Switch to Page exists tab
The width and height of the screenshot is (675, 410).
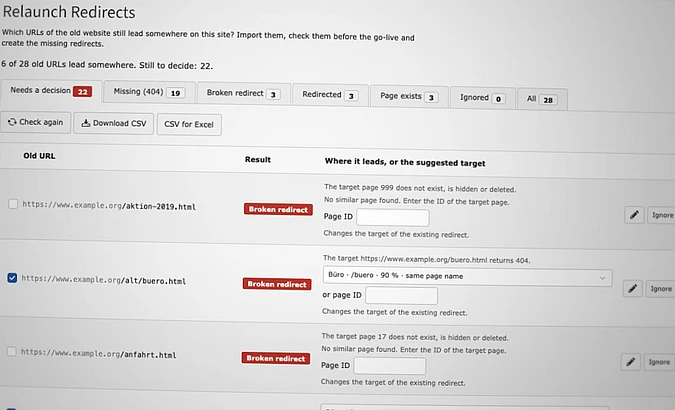click(x=409, y=96)
